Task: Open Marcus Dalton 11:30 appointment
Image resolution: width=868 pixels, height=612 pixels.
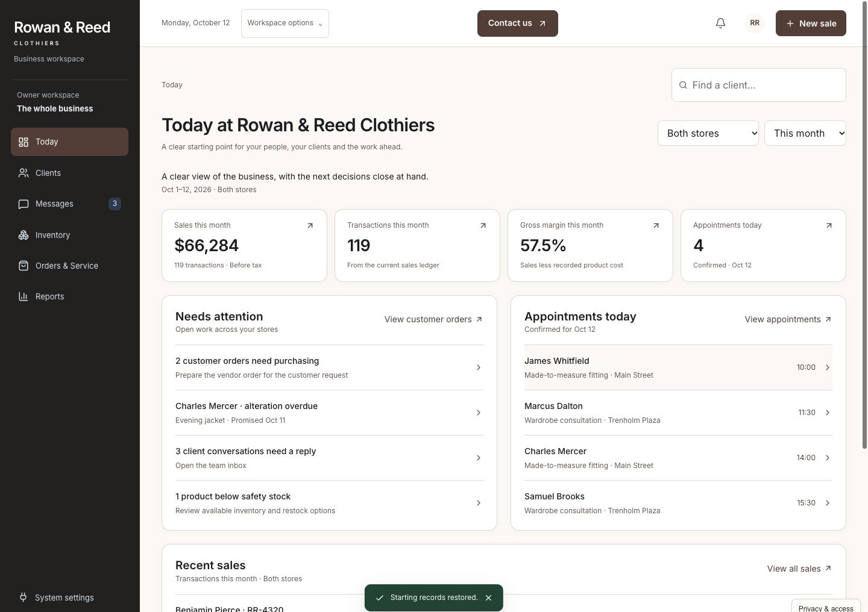Action: click(678, 413)
